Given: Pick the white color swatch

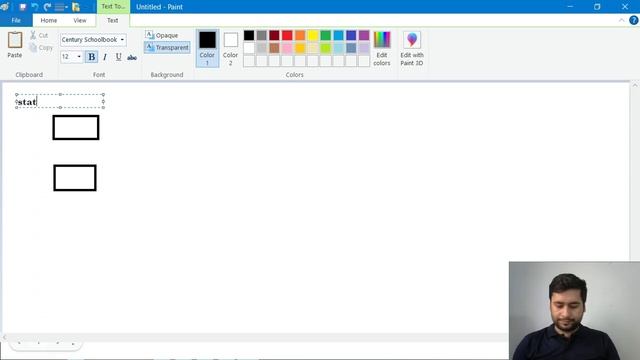Looking at the screenshot, I should click(249, 48).
